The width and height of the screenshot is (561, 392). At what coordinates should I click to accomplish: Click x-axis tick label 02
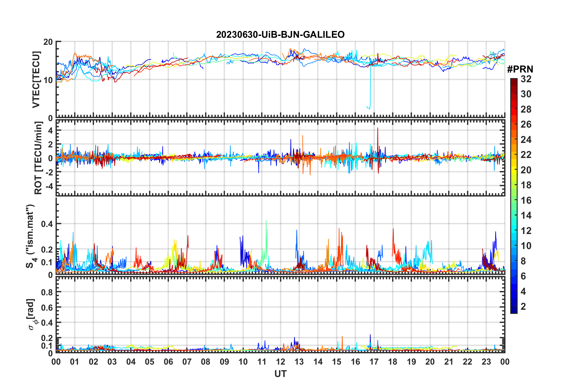coord(93,362)
